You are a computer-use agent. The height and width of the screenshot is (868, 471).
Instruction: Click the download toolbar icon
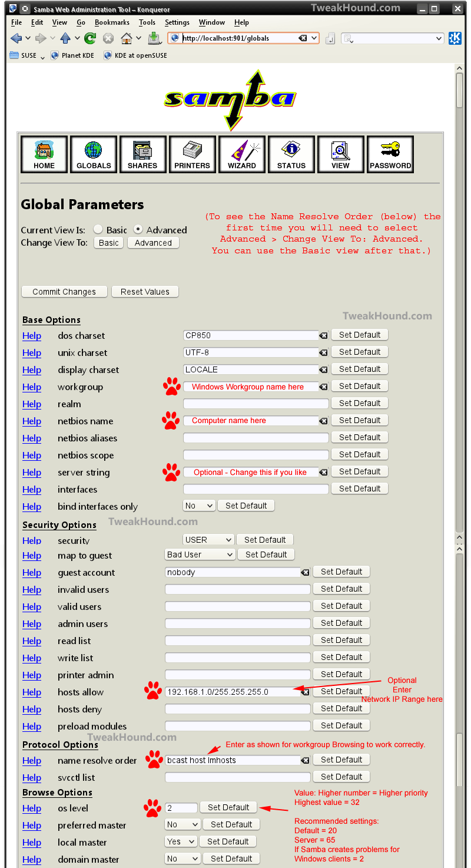coord(154,38)
